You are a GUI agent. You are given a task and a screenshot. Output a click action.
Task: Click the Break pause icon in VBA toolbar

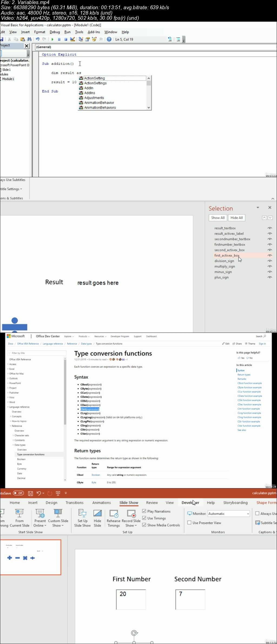click(x=59, y=40)
